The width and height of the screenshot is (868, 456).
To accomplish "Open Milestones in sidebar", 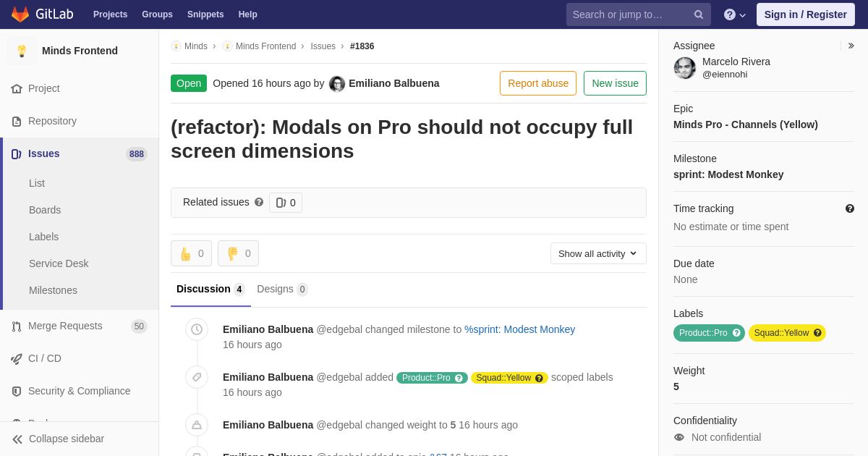I will coord(53,290).
